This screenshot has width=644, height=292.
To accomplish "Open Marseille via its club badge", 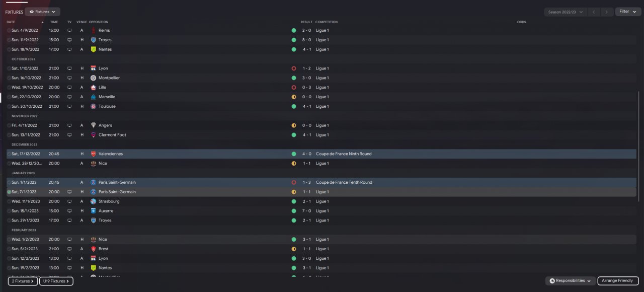I will pyautogui.click(x=93, y=97).
